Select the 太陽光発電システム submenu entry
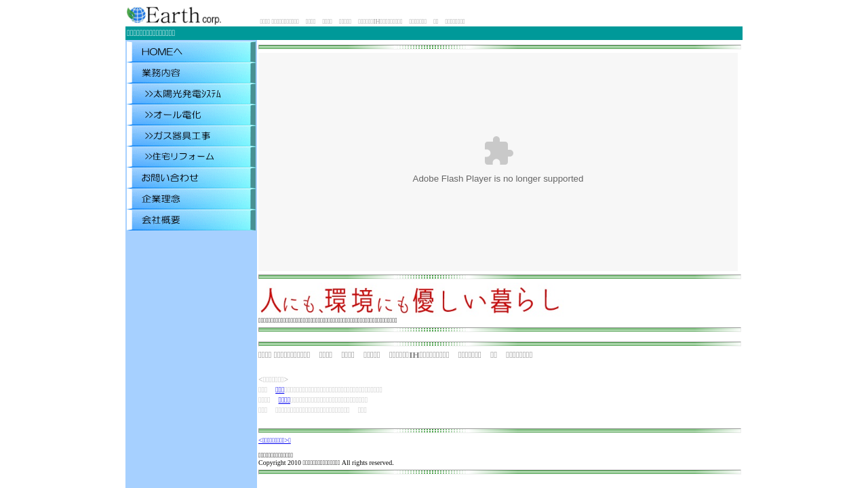 click(191, 94)
